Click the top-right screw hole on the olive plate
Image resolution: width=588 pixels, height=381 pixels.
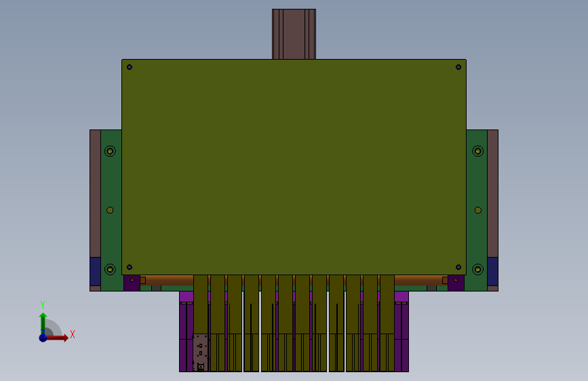[458, 67]
